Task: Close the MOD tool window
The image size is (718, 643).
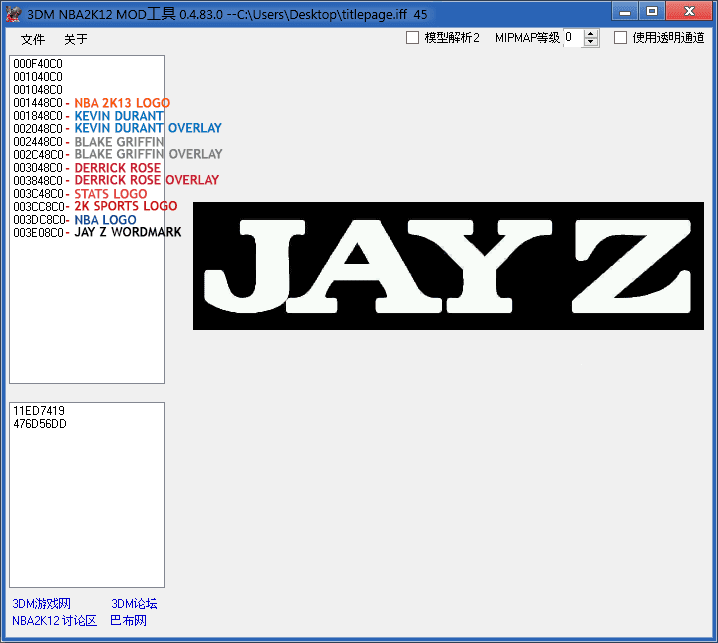Action: [689, 11]
